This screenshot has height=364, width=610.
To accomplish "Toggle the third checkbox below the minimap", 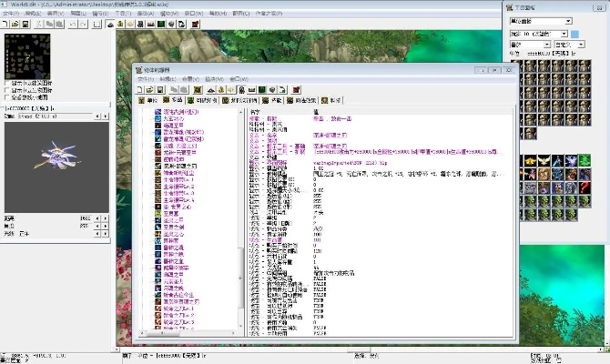I will coord(8,96).
